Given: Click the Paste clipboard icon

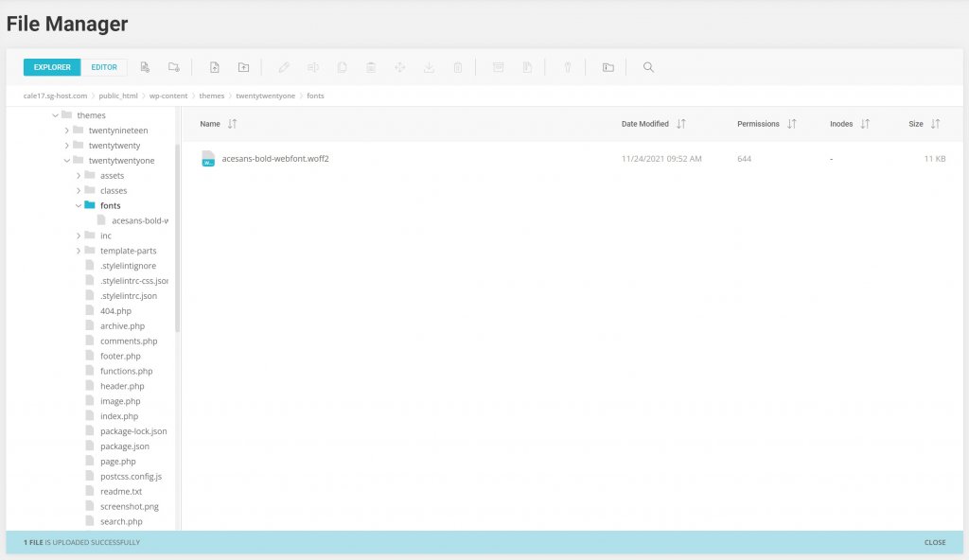Looking at the screenshot, I should pyautogui.click(x=371, y=67).
